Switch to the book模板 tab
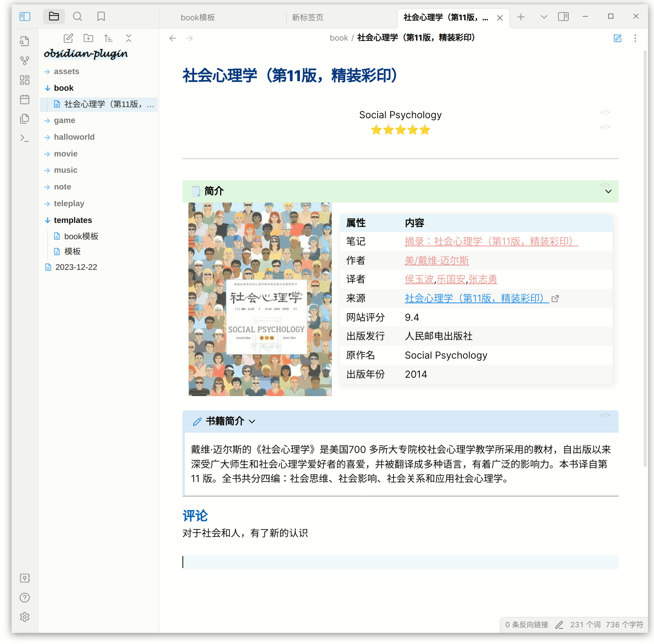This screenshot has height=644, width=654. tap(198, 17)
